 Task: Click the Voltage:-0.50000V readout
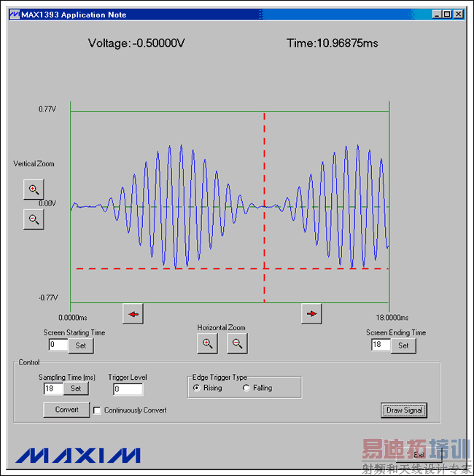click(x=136, y=43)
